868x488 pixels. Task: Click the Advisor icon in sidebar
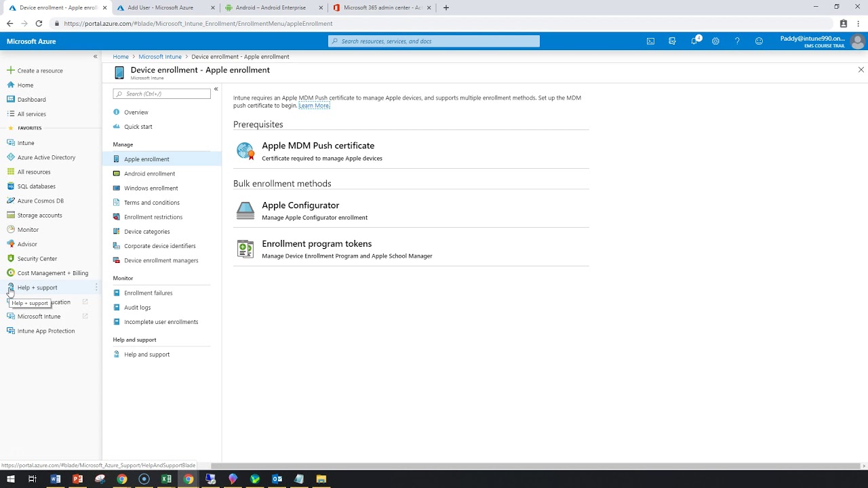(x=11, y=244)
